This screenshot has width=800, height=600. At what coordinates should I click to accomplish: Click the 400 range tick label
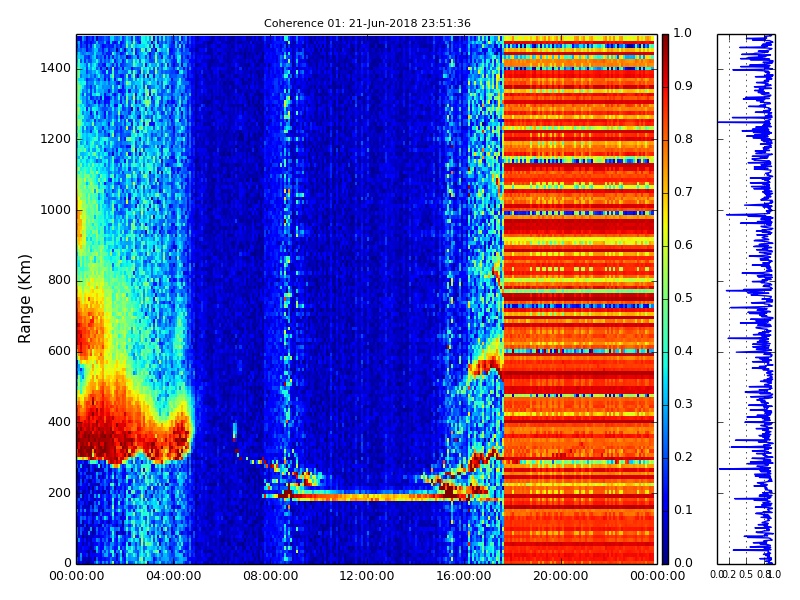coord(60,422)
